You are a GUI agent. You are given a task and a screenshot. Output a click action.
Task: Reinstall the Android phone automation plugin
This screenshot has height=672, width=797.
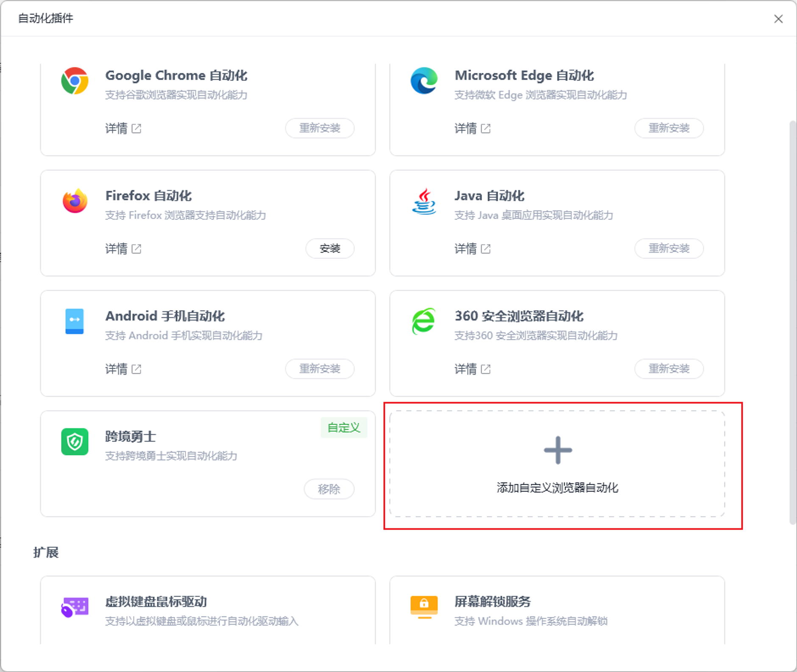(x=320, y=369)
